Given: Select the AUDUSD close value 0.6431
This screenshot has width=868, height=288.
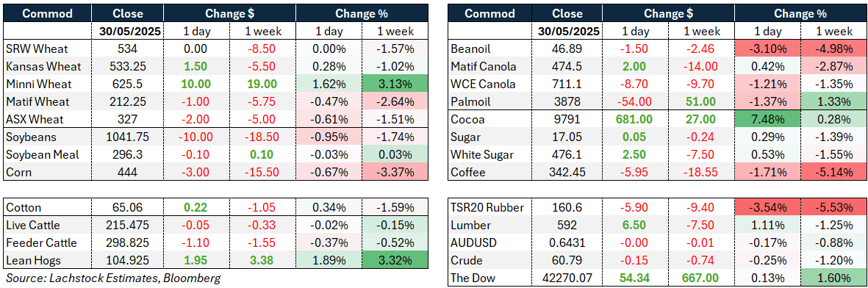Looking at the screenshot, I should [x=567, y=242].
